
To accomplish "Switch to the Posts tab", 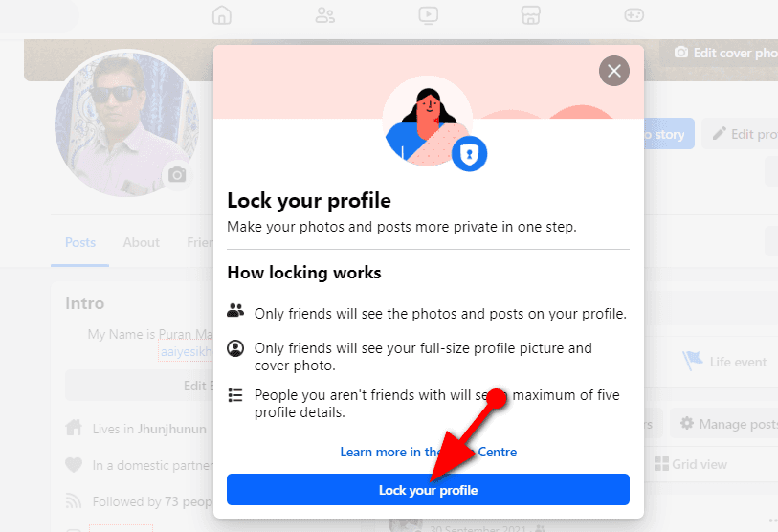I will pyautogui.click(x=80, y=242).
